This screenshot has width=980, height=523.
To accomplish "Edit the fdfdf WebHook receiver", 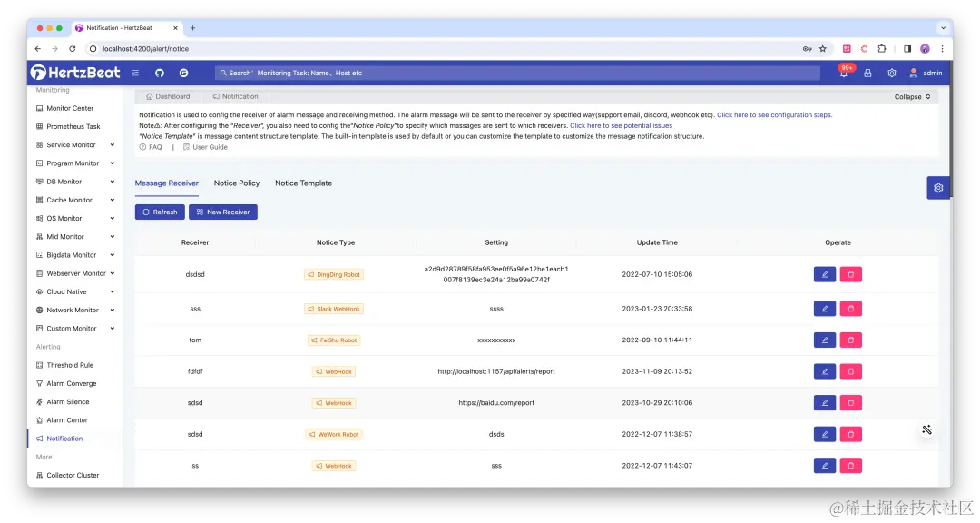I will (x=824, y=371).
